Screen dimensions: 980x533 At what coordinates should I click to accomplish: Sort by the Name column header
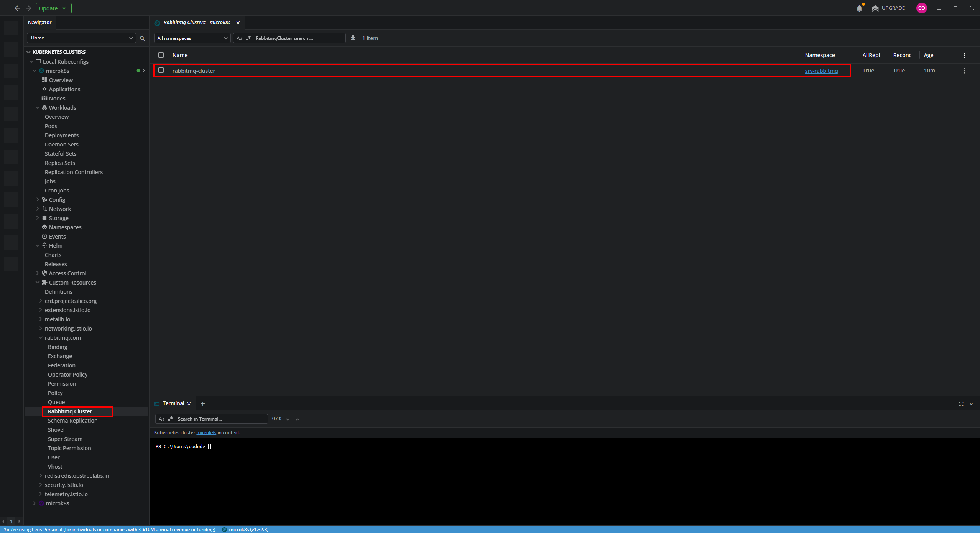(x=180, y=55)
